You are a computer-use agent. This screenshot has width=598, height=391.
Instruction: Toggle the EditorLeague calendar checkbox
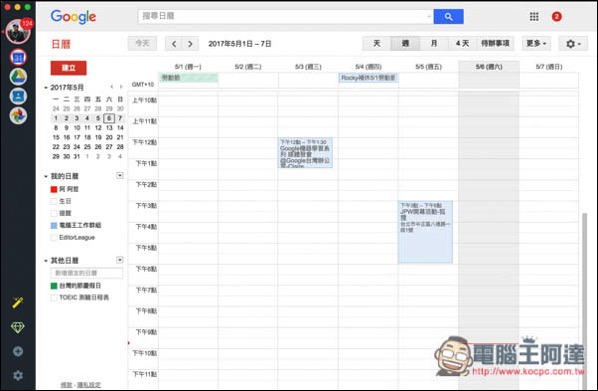pos(54,237)
